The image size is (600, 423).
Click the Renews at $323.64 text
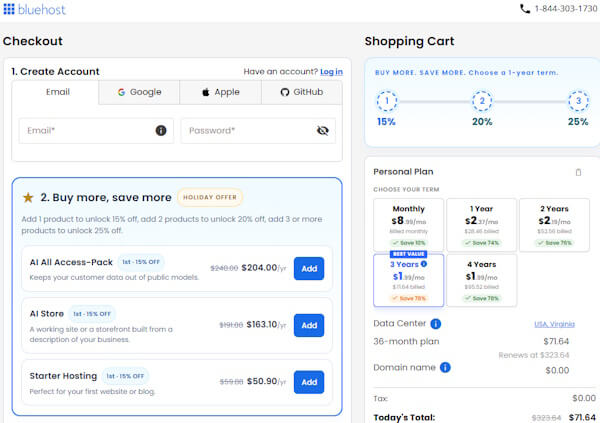[x=534, y=355]
